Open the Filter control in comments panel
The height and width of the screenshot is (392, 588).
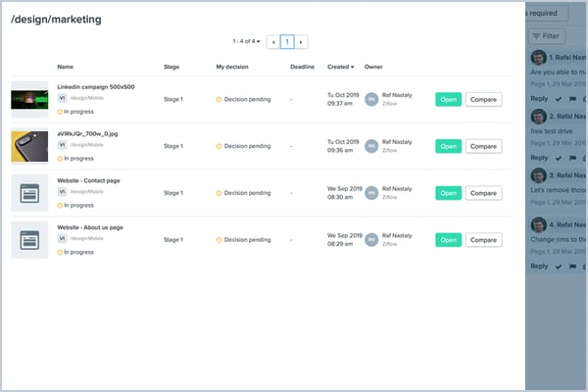point(547,36)
